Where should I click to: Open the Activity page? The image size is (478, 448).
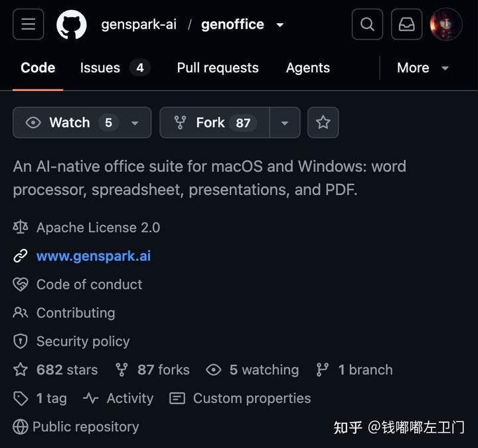(x=130, y=398)
